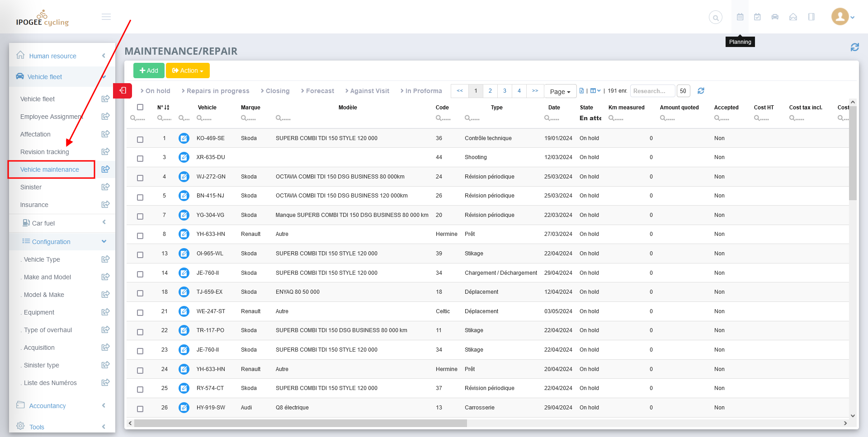This screenshot has height=437, width=868.
Task: Click the horizontal scrollbar of the table
Action: coord(300,423)
